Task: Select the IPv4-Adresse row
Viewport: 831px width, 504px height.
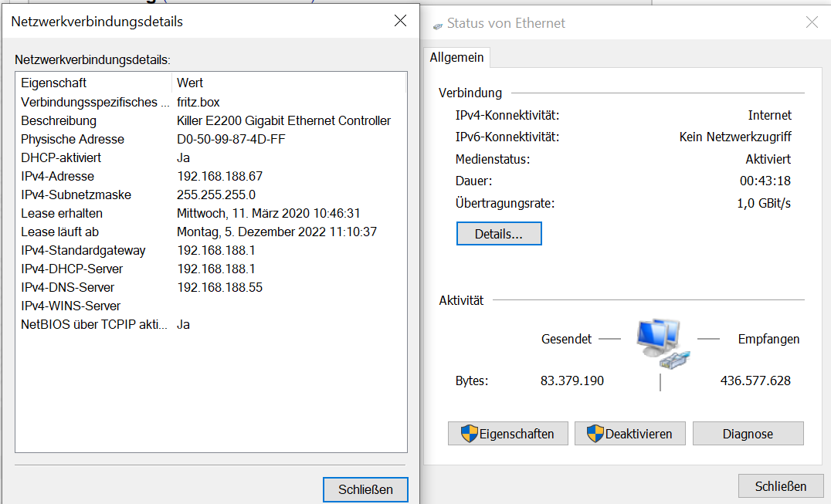Action: 211,176
